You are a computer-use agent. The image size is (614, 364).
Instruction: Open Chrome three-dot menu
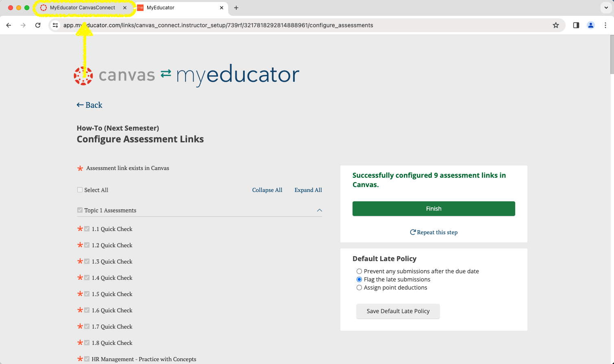(x=605, y=25)
